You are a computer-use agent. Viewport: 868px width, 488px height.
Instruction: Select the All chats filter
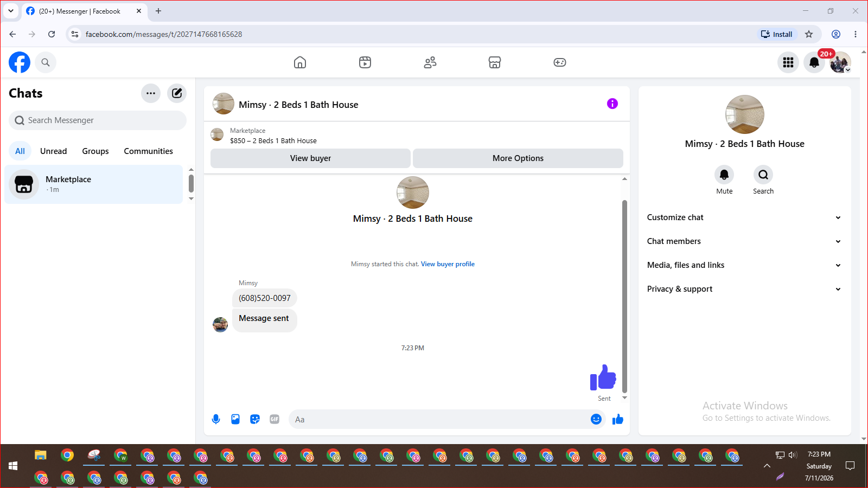[20, 151]
